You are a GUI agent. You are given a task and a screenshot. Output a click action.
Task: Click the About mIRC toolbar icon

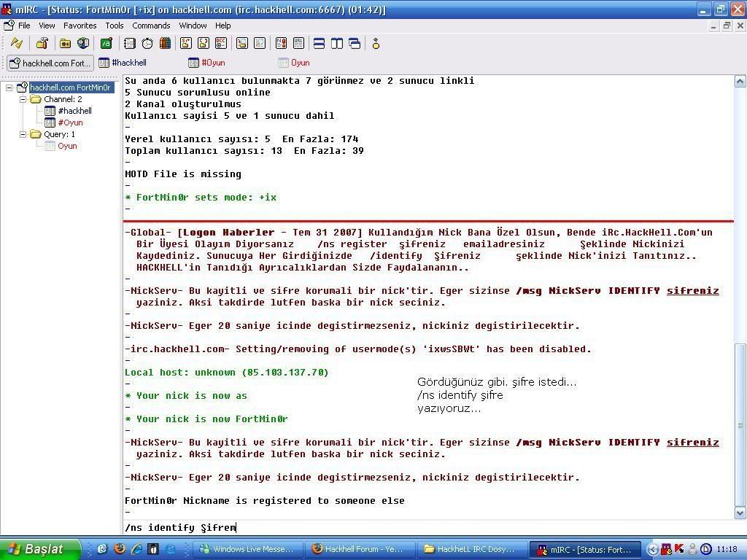click(376, 43)
